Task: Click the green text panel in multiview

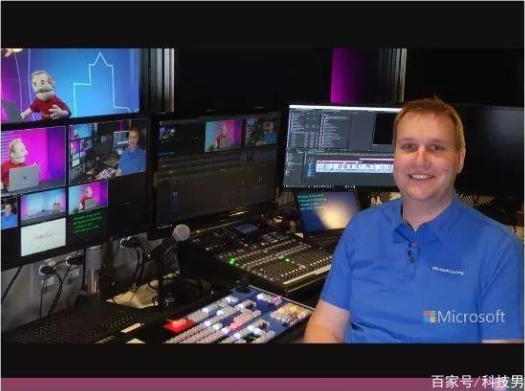Action: 88,222
